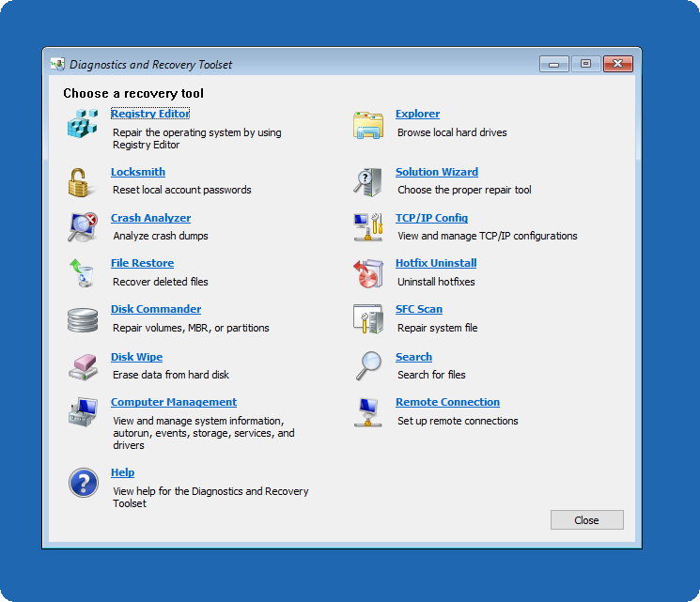Start the Remote Connection link
700x602 pixels.
tap(447, 402)
